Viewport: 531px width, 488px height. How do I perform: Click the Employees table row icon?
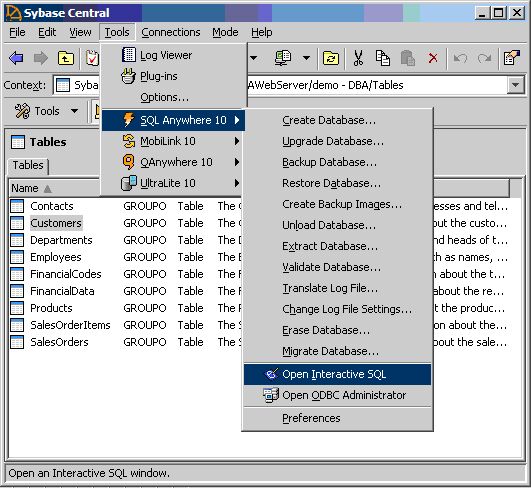pos(17,257)
